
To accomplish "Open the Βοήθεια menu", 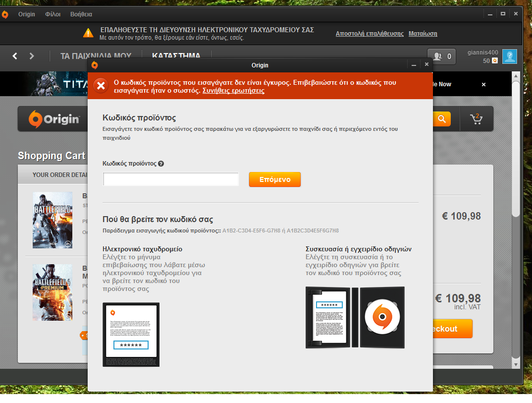I will (x=81, y=14).
